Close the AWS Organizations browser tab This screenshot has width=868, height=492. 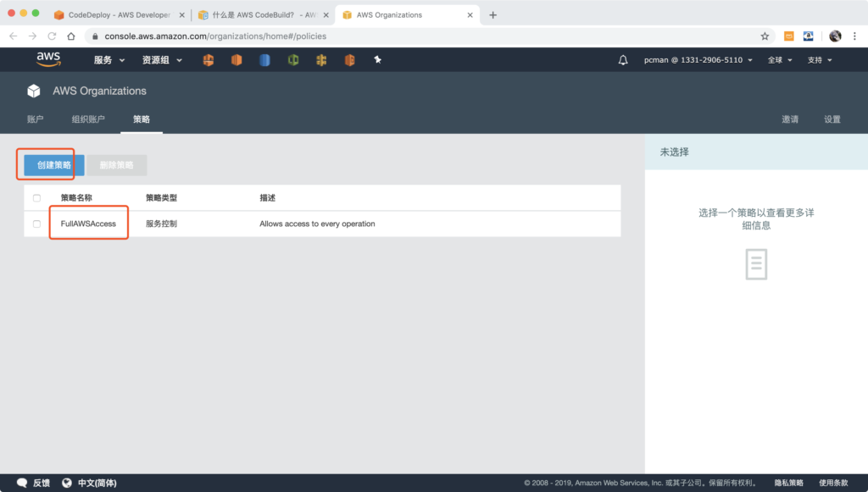pyautogui.click(x=470, y=15)
